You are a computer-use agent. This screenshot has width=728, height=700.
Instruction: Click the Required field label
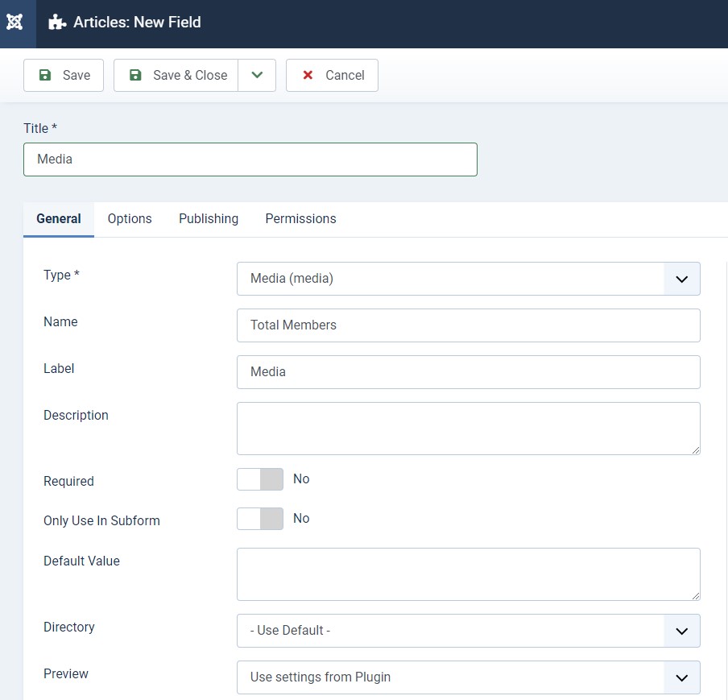(68, 481)
